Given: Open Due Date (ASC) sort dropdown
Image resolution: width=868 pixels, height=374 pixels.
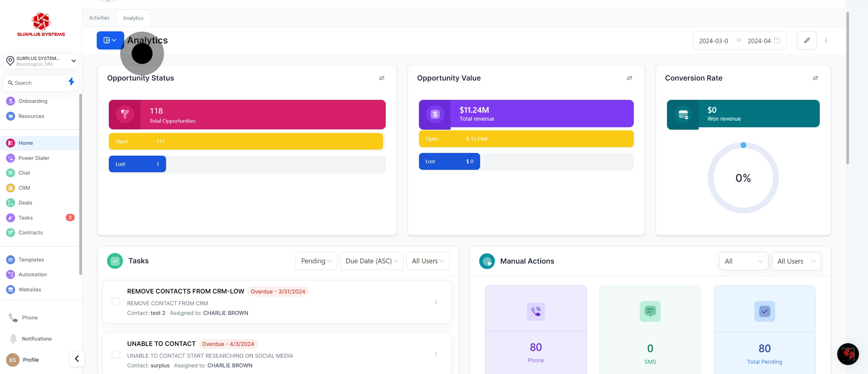Looking at the screenshot, I should [x=371, y=261].
